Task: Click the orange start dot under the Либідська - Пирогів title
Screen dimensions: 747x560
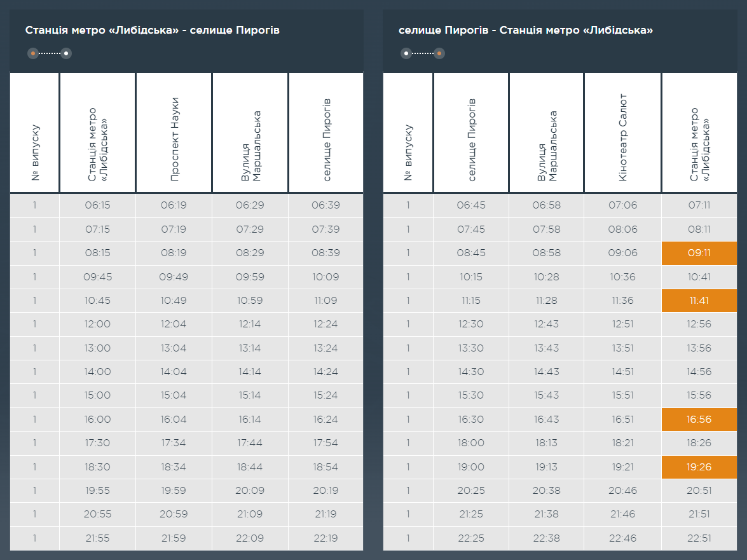Action: pos(33,53)
